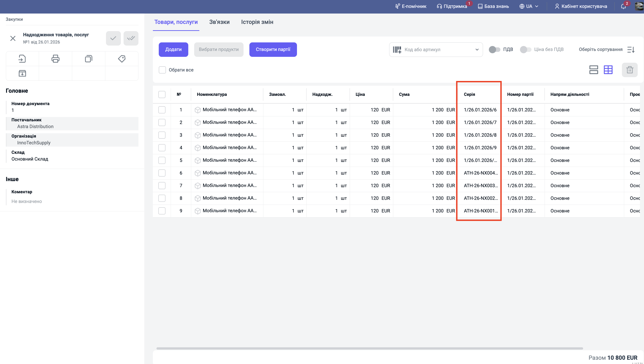Click the copy document icon
Screen dimensions: 644x364
(88, 59)
